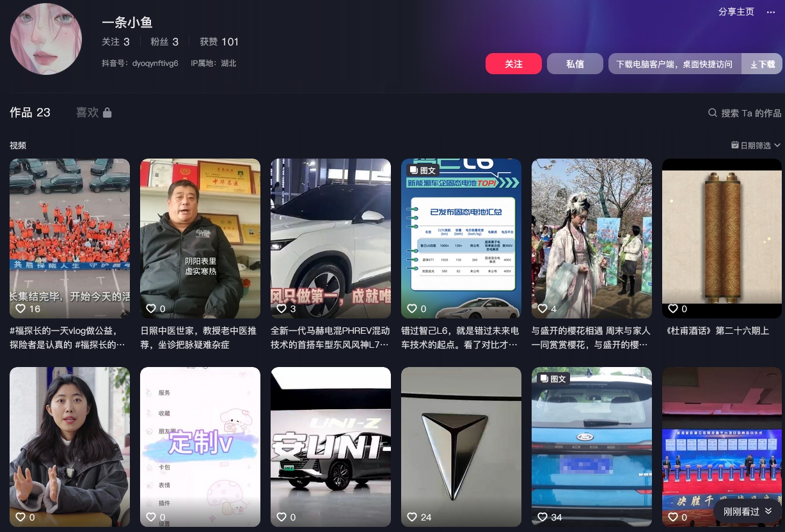Click heart icon showing 3 likes
The height and width of the screenshot is (532, 785).
(x=281, y=309)
